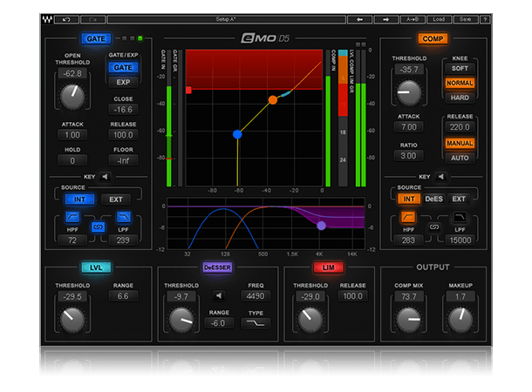The height and width of the screenshot is (392, 532).
Task: Click the Load preset button
Action: pyautogui.click(x=439, y=20)
